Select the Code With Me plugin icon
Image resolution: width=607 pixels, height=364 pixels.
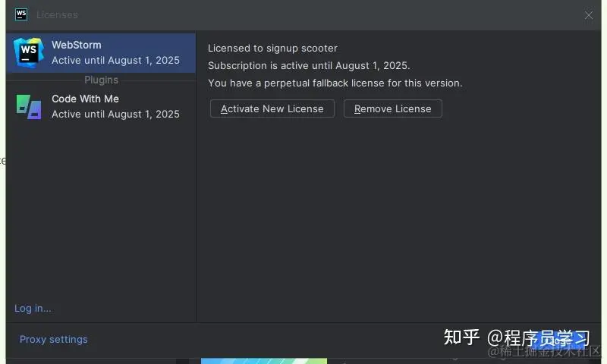(x=29, y=107)
